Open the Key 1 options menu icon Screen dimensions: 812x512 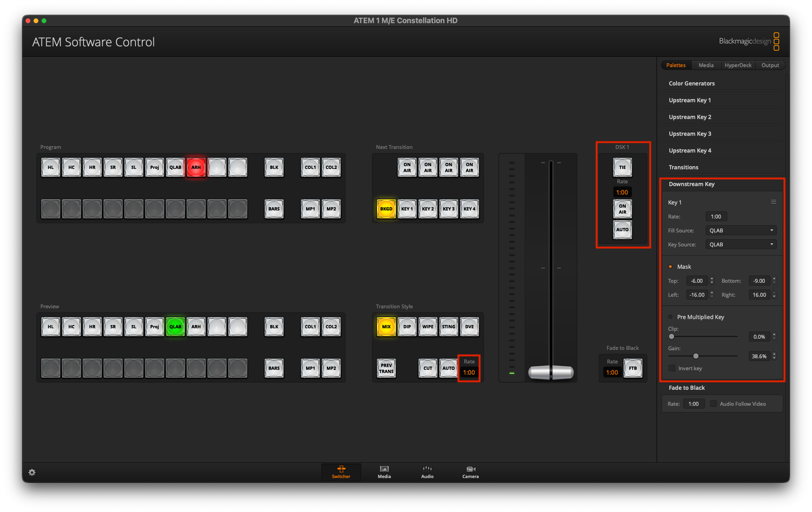click(774, 202)
